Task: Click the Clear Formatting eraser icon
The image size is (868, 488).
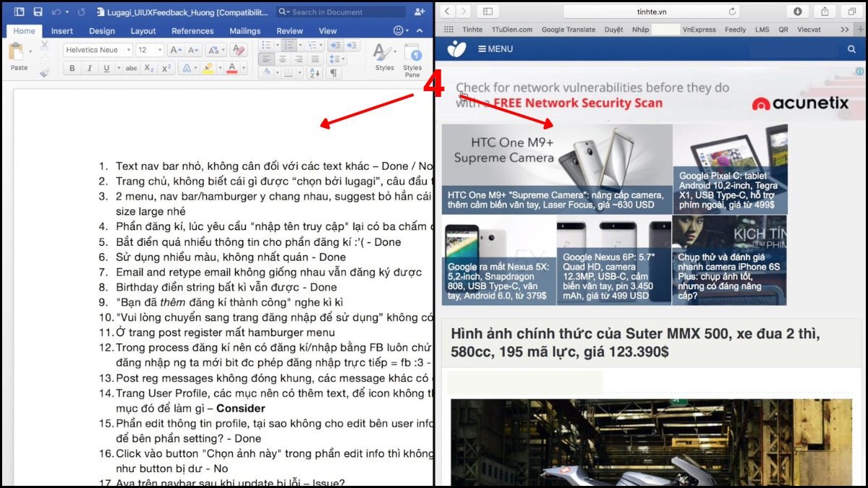Action: (238, 50)
